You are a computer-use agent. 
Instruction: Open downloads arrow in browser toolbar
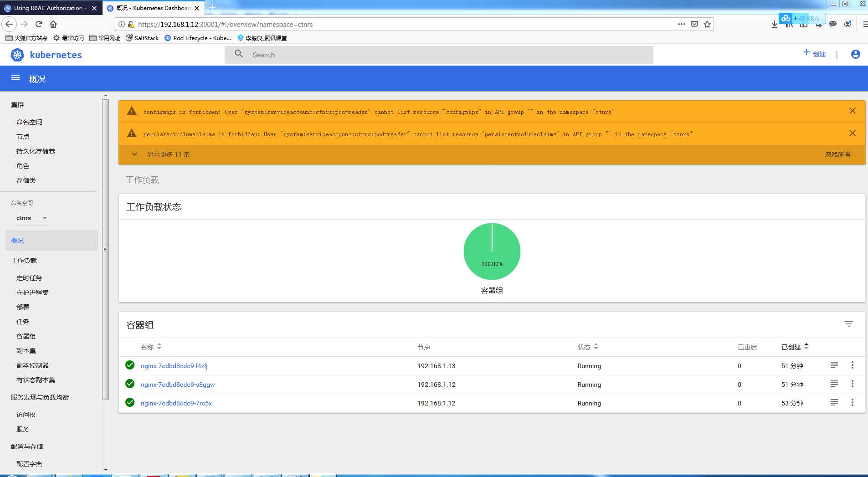[x=774, y=24]
